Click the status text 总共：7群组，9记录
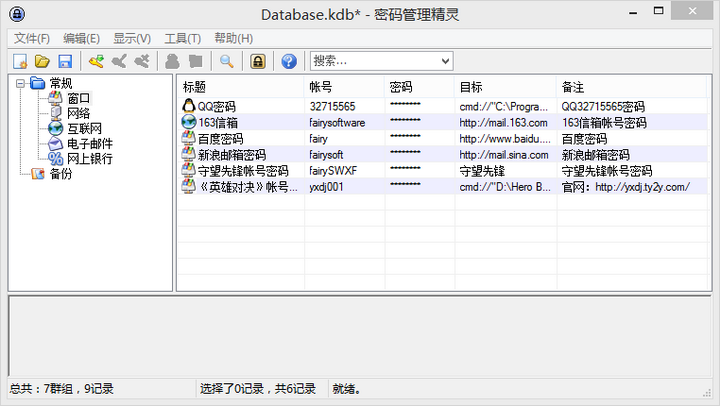 pos(62,389)
